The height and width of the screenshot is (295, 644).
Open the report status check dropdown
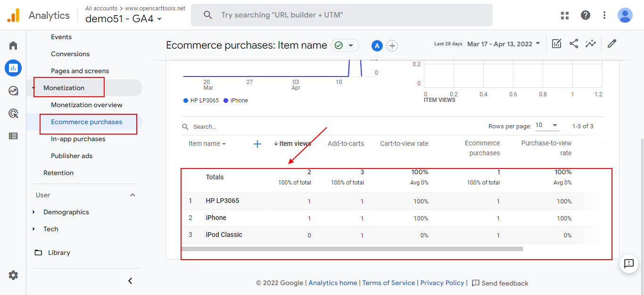pyautogui.click(x=345, y=45)
